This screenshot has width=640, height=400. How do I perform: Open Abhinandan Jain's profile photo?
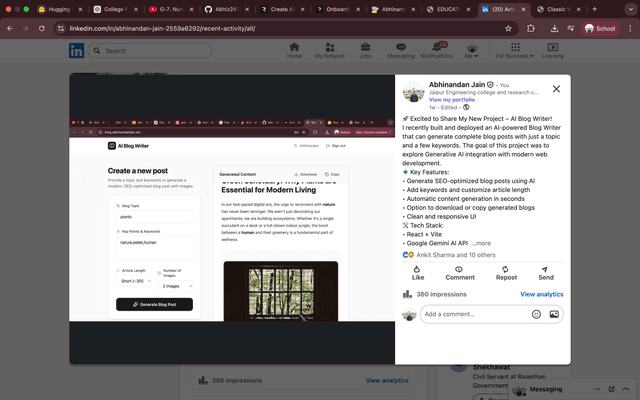(x=413, y=91)
